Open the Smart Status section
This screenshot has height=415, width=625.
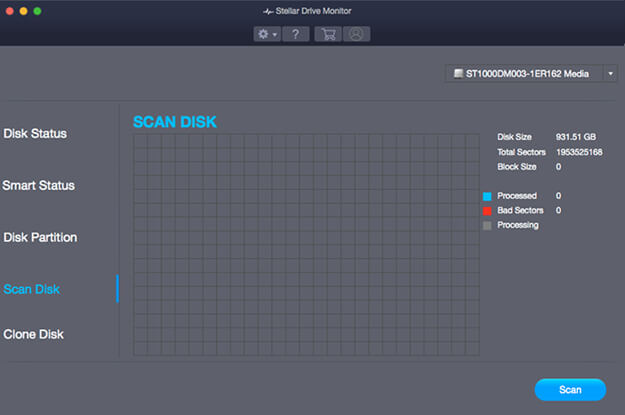tap(39, 185)
